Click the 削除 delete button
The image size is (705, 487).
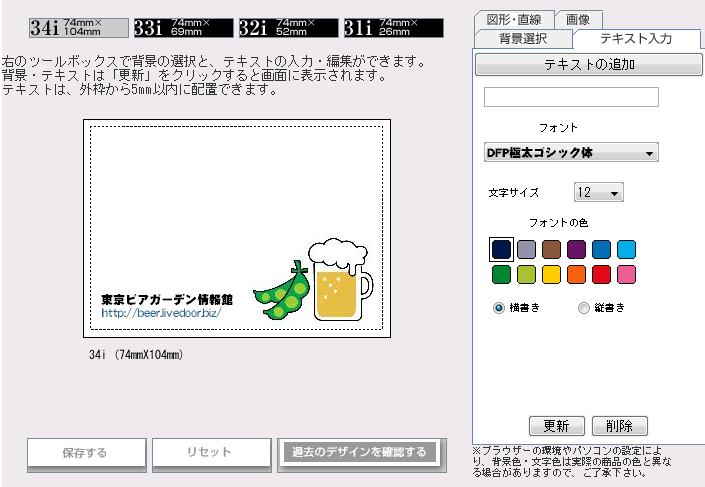[620, 426]
